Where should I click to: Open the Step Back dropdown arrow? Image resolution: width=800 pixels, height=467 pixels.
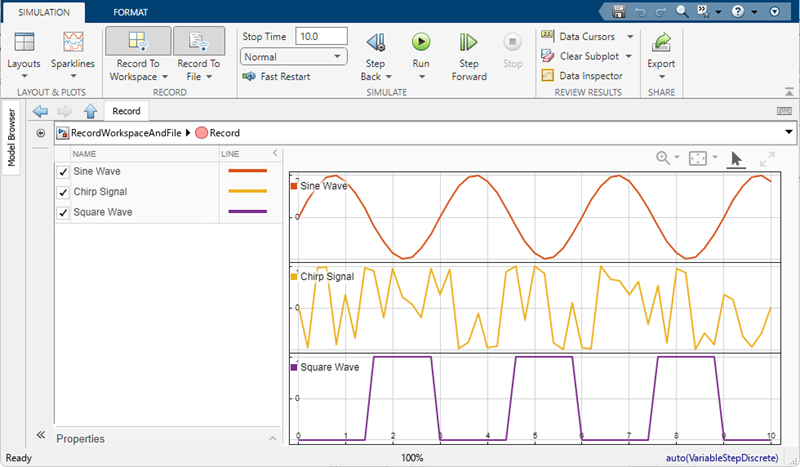tap(388, 77)
